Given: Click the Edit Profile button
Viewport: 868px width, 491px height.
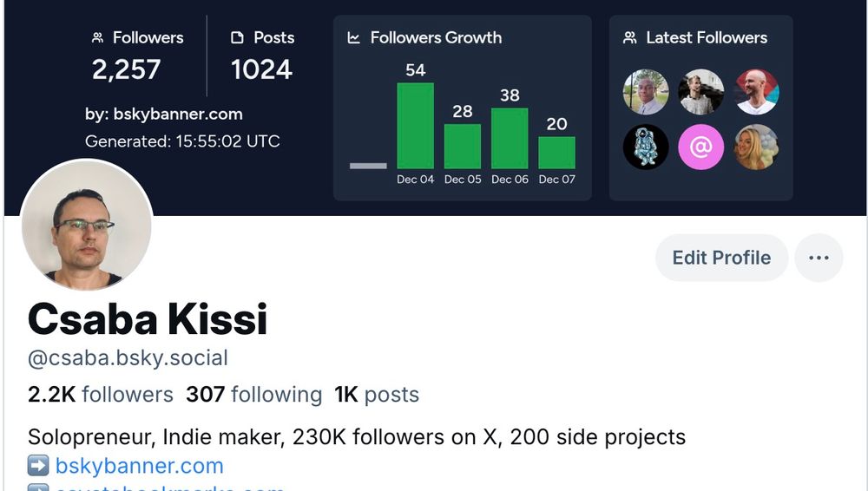Looking at the screenshot, I should click(721, 258).
